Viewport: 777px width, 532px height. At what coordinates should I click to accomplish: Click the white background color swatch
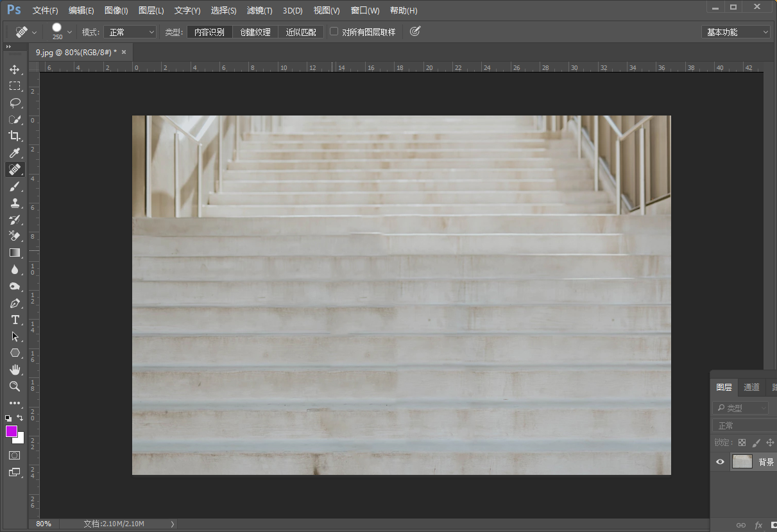[20, 439]
